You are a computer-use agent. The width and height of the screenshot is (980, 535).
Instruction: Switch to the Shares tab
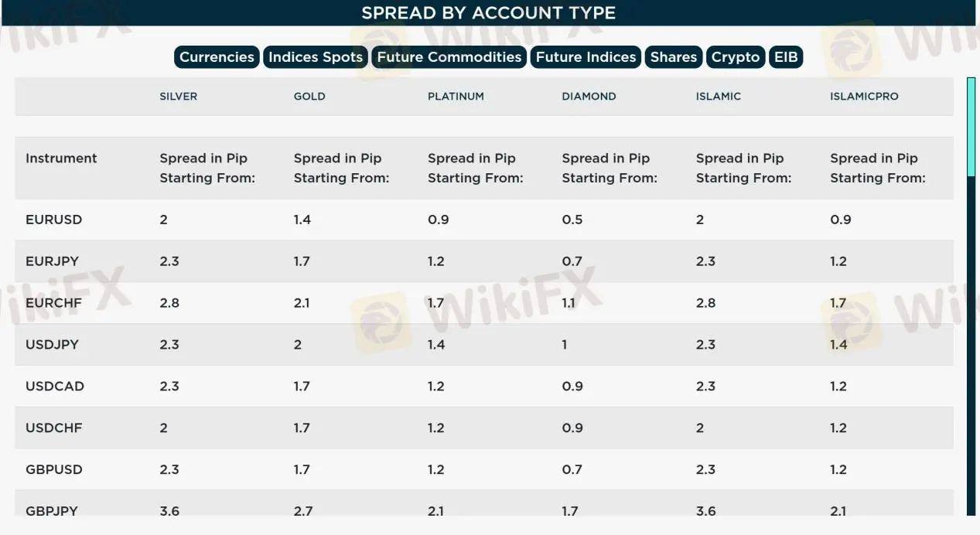click(674, 57)
